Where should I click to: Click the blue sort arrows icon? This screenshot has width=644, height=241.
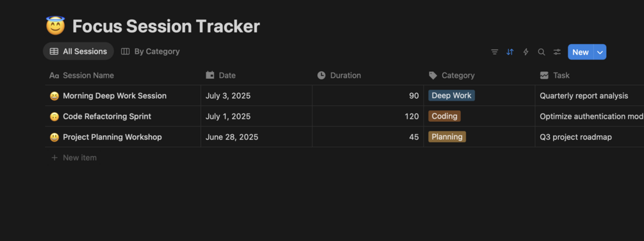click(510, 52)
